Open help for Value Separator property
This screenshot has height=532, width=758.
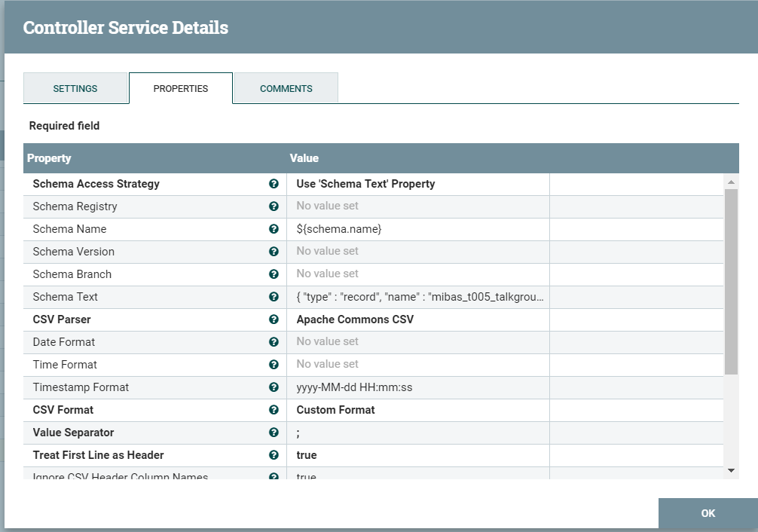click(x=274, y=432)
